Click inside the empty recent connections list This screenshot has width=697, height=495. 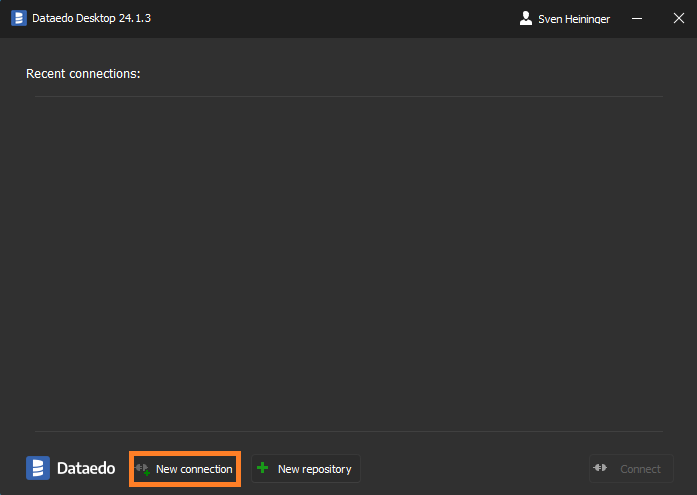point(348,260)
